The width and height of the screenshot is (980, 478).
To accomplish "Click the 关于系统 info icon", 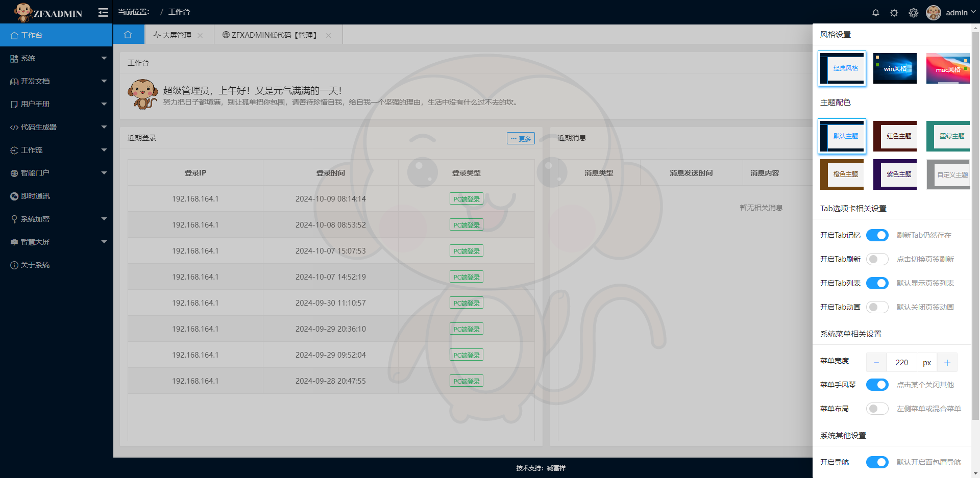I will pyautogui.click(x=14, y=265).
